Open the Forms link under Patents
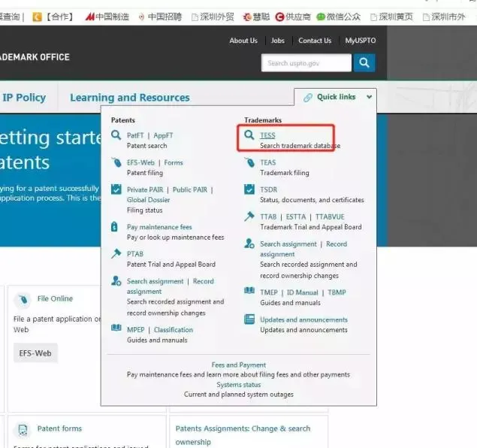This screenshot has height=448, width=477. point(174,162)
